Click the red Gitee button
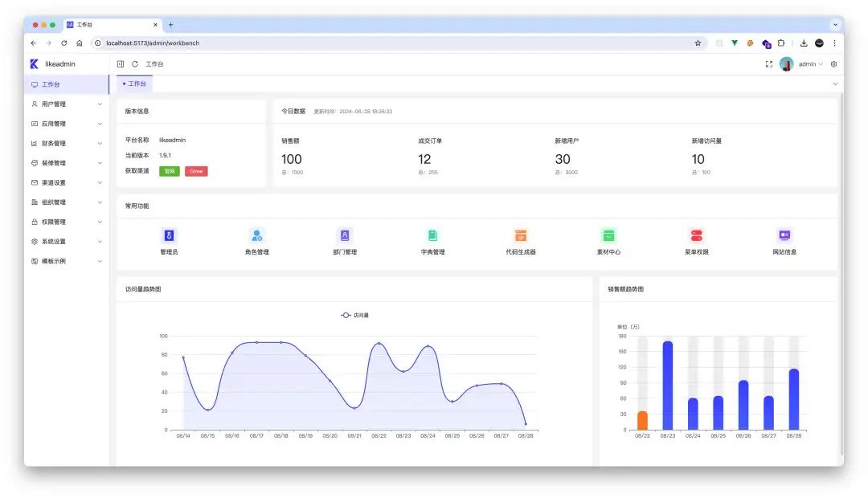Viewport: 868px width, 498px height. click(196, 171)
